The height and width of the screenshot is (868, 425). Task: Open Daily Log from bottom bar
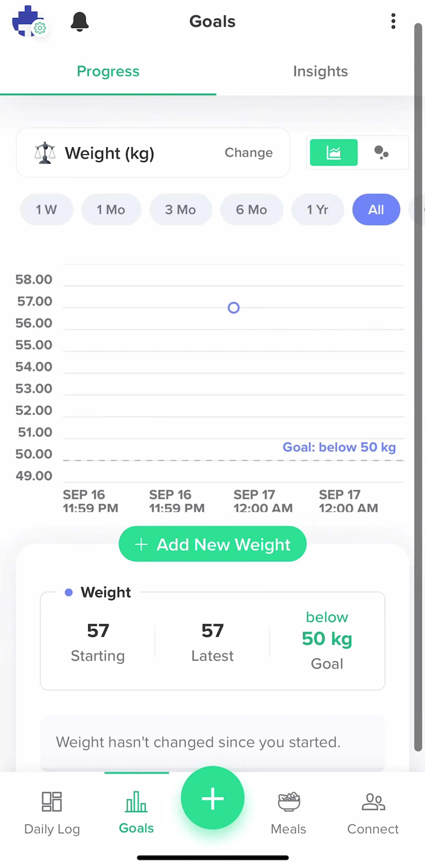52,812
